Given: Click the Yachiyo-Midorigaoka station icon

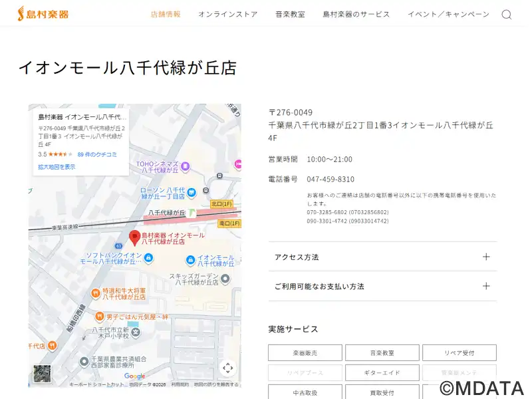Looking at the screenshot, I should (192, 213).
